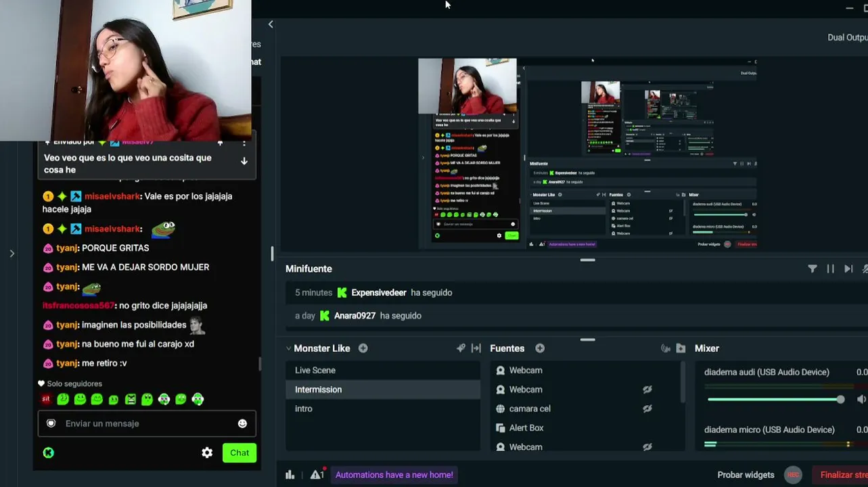The width and height of the screenshot is (868, 487).
Task: Add a new source next to Fuentes
Action: click(540, 348)
